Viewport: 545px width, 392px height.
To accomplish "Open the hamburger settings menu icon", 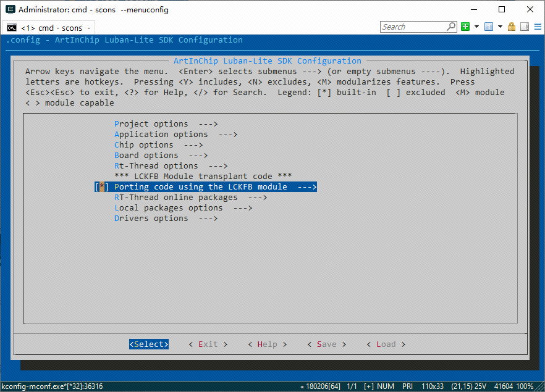I will pos(536,27).
